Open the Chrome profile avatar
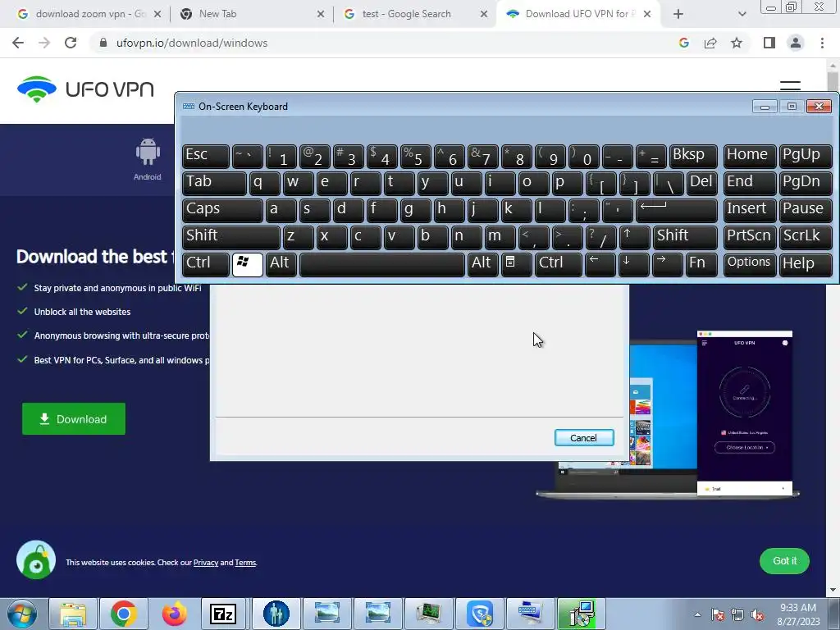The width and height of the screenshot is (840, 630). tap(796, 43)
